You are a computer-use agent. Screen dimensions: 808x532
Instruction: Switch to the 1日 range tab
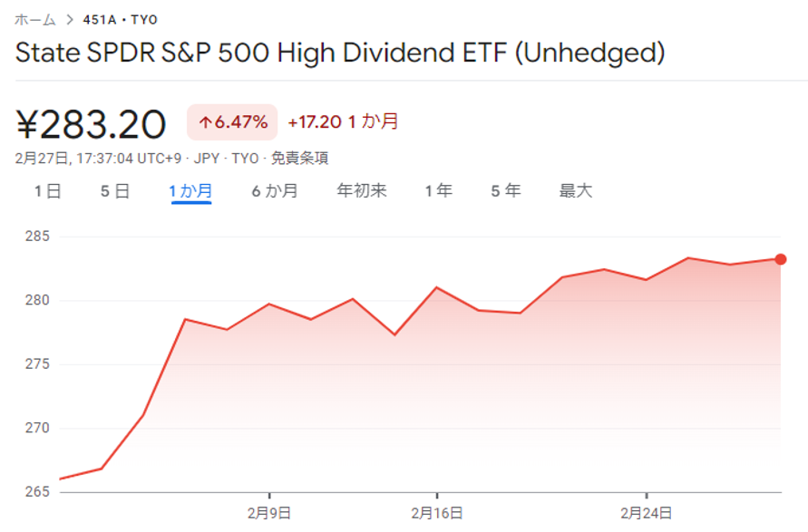click(48, 191)
